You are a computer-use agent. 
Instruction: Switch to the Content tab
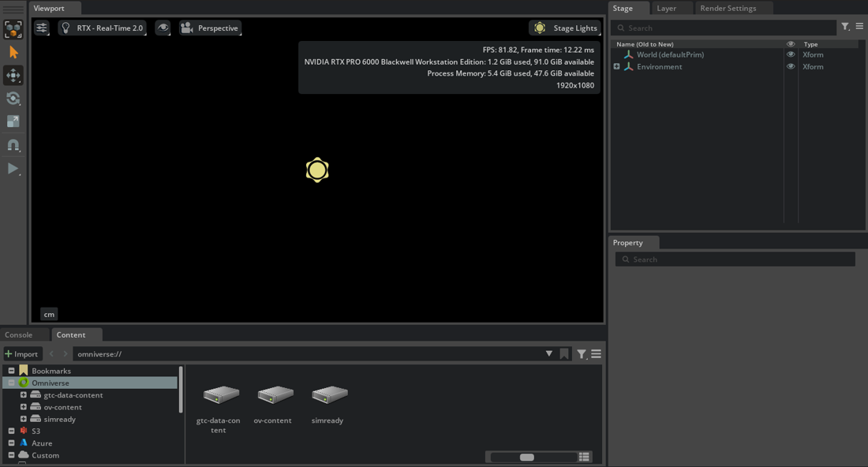coord(71,334)
